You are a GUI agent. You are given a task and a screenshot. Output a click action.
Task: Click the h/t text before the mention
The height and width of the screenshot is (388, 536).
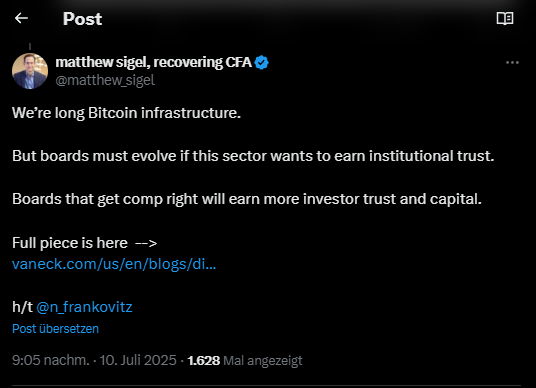click(x=22, y=307)
